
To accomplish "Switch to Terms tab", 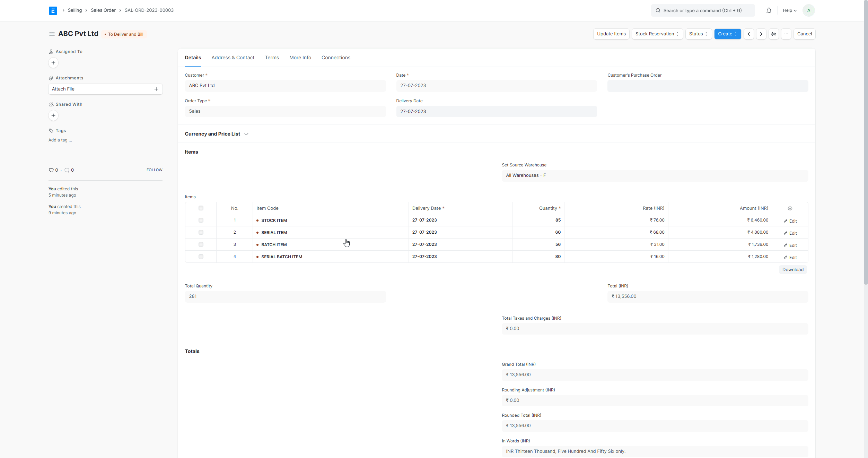I will coord(272,58).
